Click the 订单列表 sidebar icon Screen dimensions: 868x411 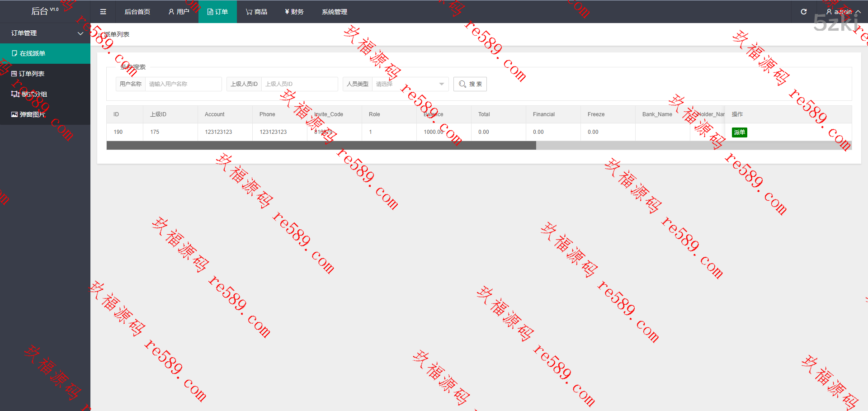click(x=14, y=74)
